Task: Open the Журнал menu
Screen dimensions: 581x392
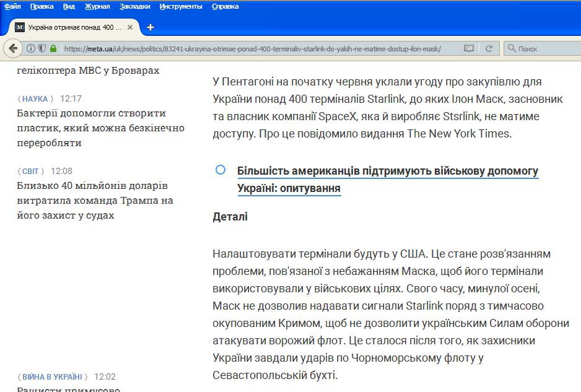Action: coord(97,6)
